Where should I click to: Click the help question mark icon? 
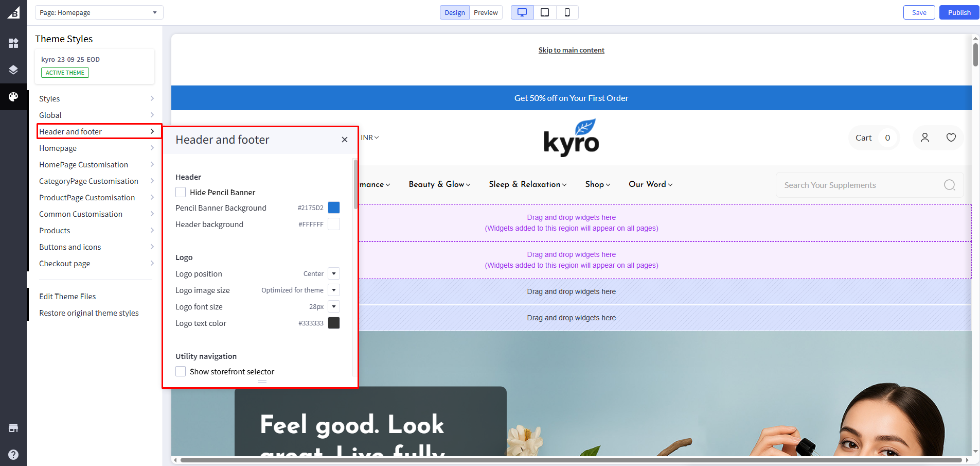13,455
